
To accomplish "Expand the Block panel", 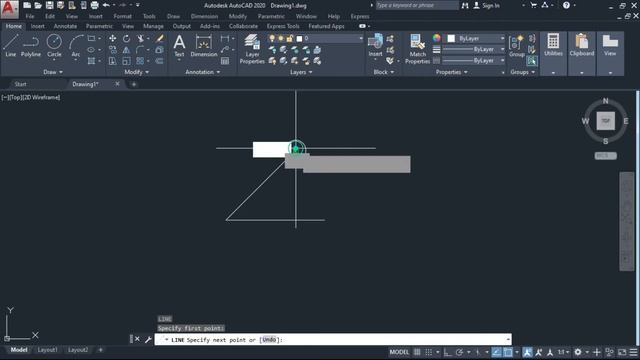I will (x=384, y=72).
